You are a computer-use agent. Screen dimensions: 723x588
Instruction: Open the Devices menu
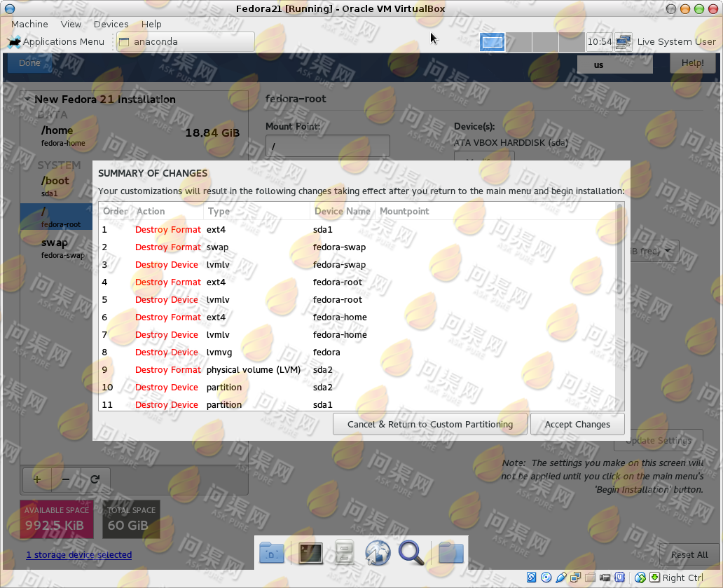[111, 24]
